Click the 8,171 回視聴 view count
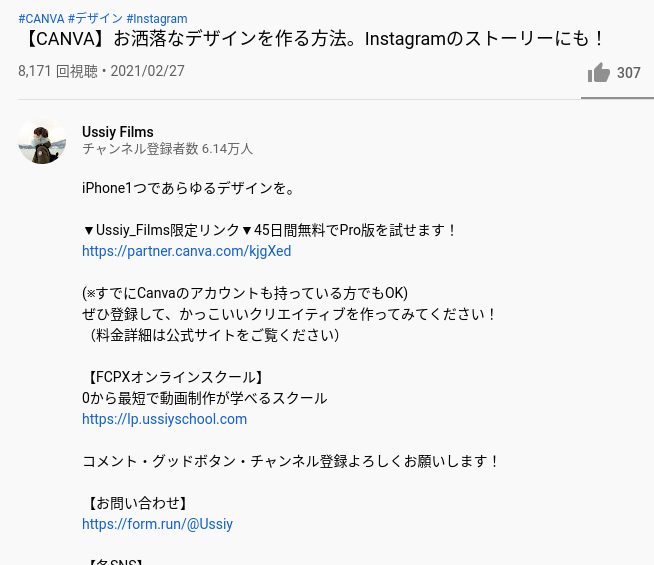Viewport: 654px width, 565px height. (58, 71)
